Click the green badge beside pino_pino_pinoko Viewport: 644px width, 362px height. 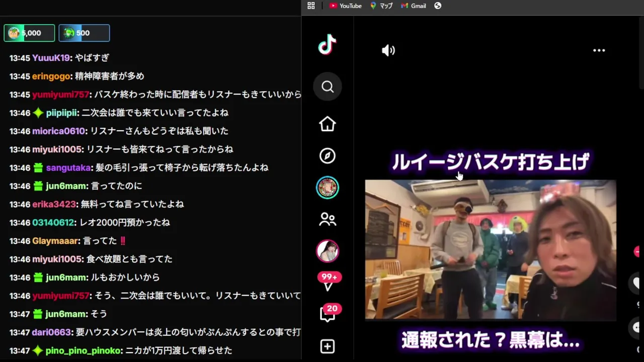coord(38,350)
